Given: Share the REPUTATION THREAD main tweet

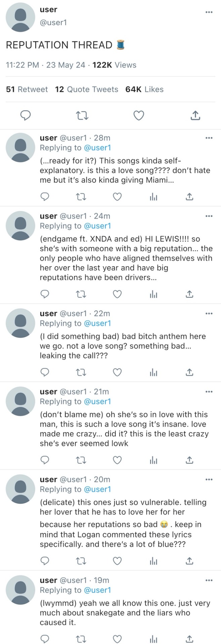Looking at the screenshot, I should 195,116.
